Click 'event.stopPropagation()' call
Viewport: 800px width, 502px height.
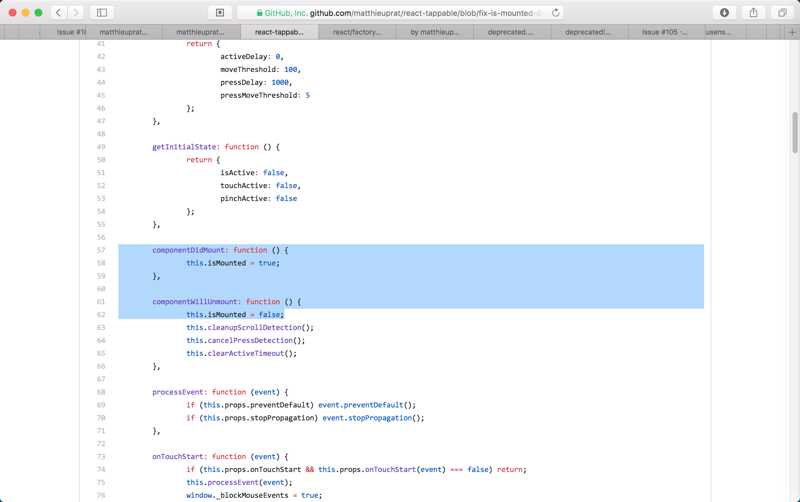click(x=373, y=418)
